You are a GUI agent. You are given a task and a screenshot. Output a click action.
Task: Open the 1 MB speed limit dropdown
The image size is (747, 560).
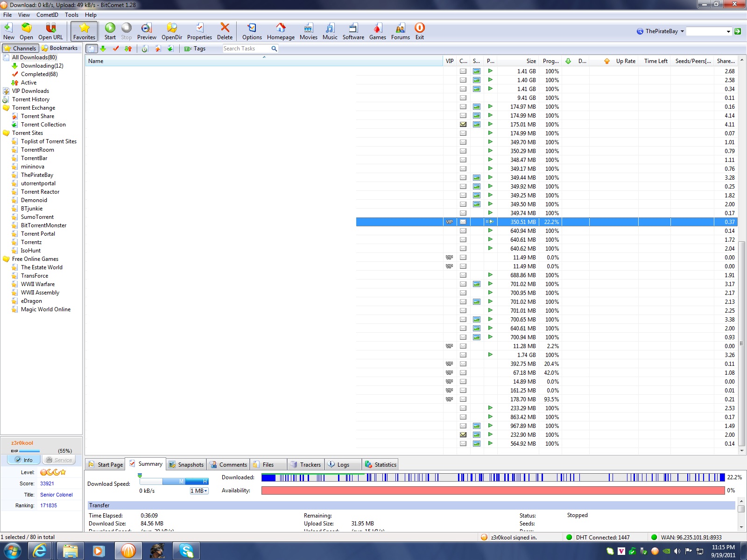tap(199, 491)
